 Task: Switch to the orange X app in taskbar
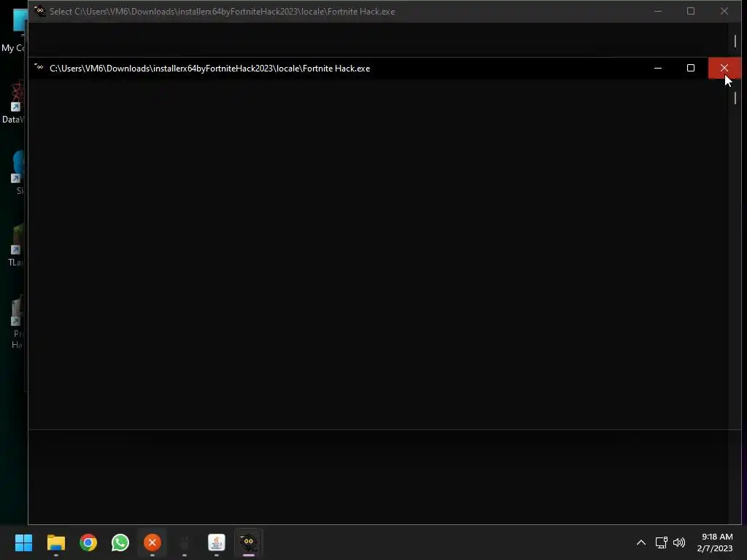(152, 542)
